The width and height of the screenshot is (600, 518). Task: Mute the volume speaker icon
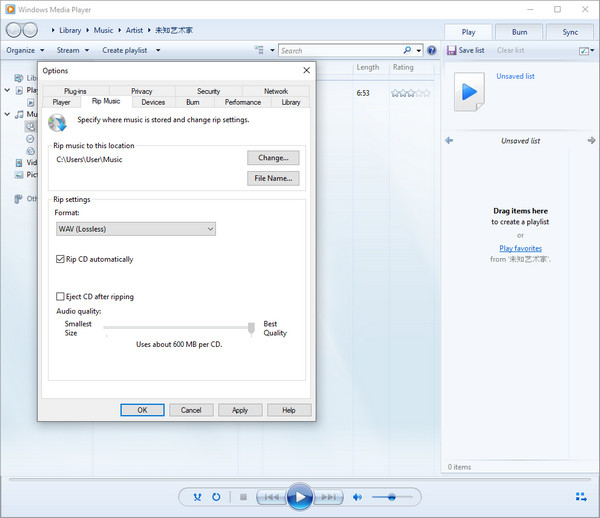pyautogui.click(x=357, y=497)
